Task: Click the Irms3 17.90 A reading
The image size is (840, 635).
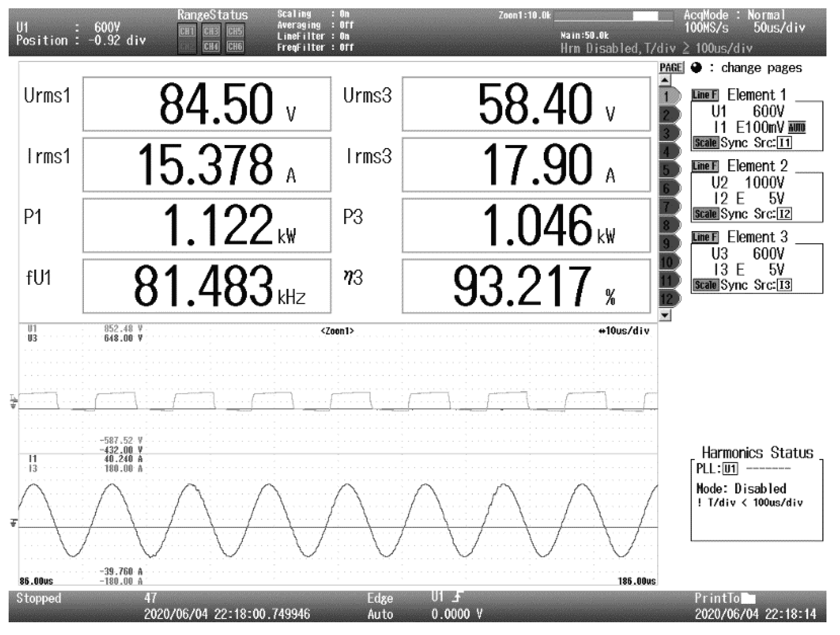Action: click(526, 165)
